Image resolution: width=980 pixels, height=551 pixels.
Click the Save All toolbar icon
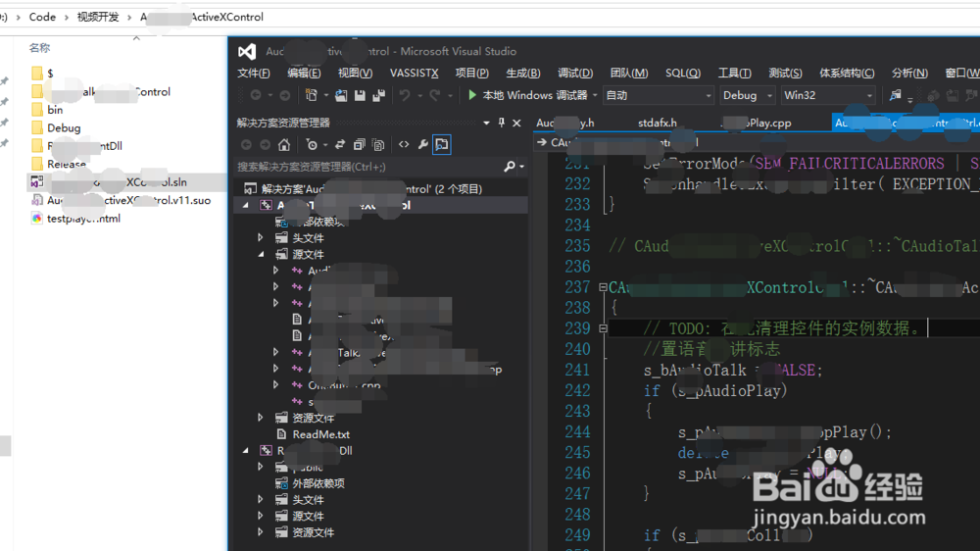(378, 95)
